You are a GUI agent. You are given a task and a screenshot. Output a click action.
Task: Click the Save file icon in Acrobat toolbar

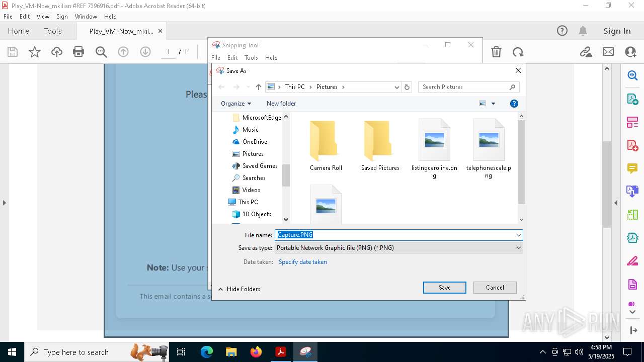13,52
